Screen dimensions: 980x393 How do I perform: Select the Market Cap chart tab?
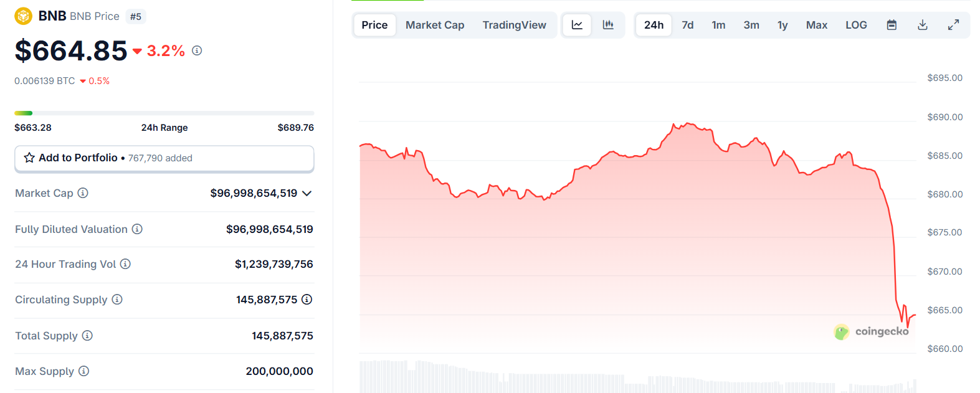point(435,25)
